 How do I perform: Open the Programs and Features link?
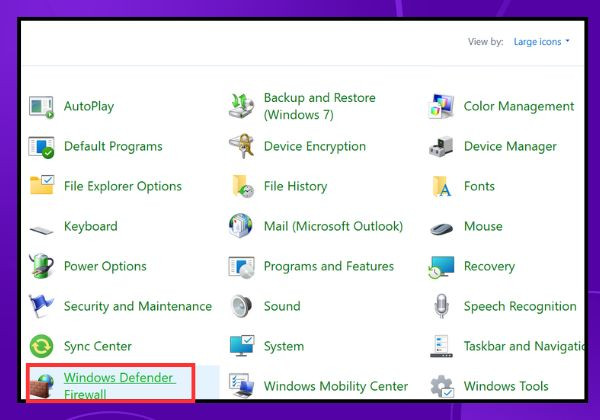click(x=329, y=266)
